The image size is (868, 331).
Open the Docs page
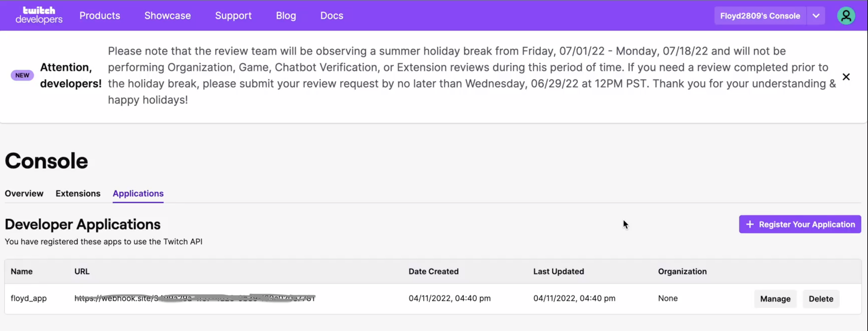[x=331, y=15]
